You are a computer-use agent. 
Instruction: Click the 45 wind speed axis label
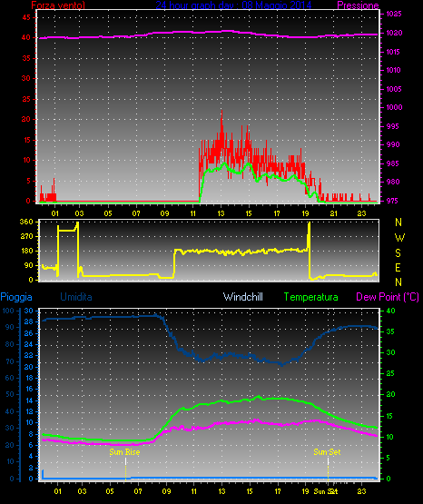tap(26, 17)
